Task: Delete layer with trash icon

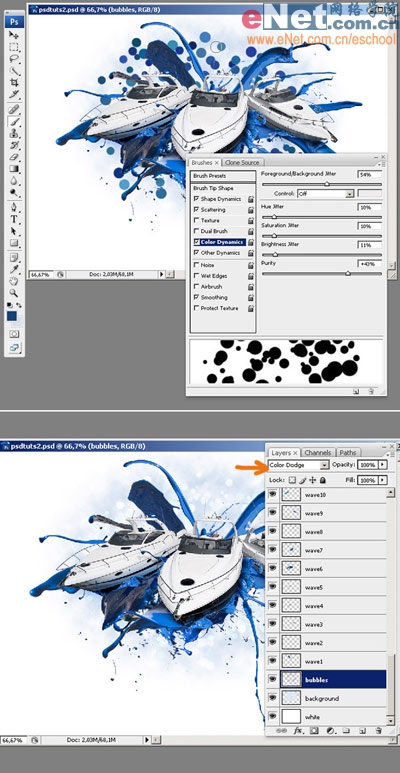Action: coord(378,731)
